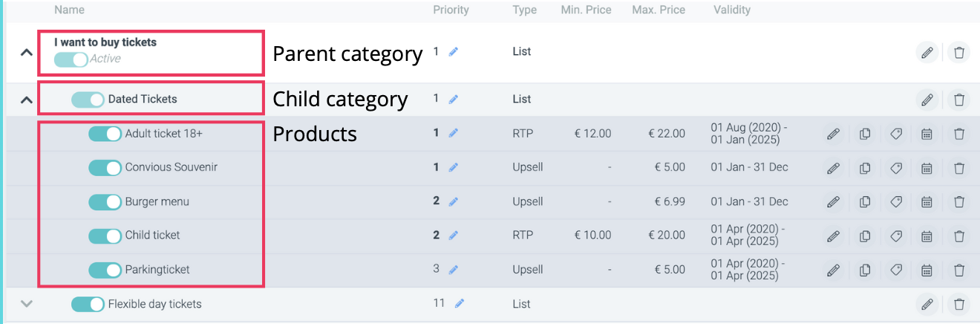Edit priority value of Parkingticket

tap(454, 270)
